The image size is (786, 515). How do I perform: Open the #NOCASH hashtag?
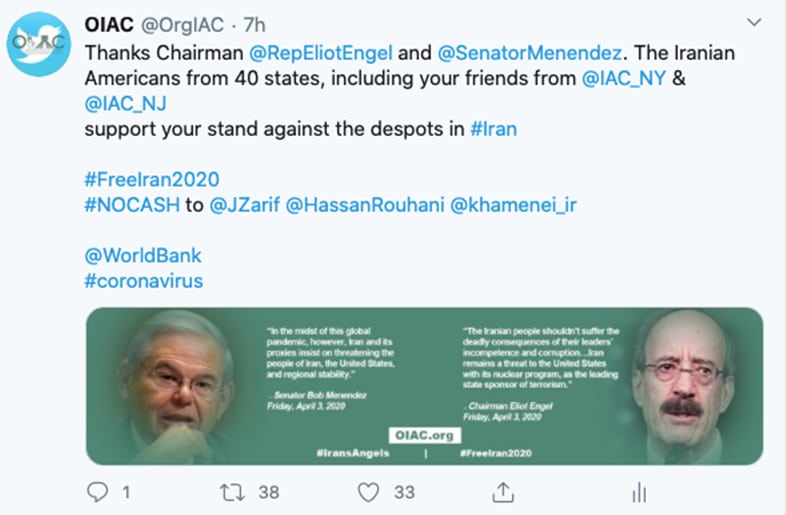(132, 205)
